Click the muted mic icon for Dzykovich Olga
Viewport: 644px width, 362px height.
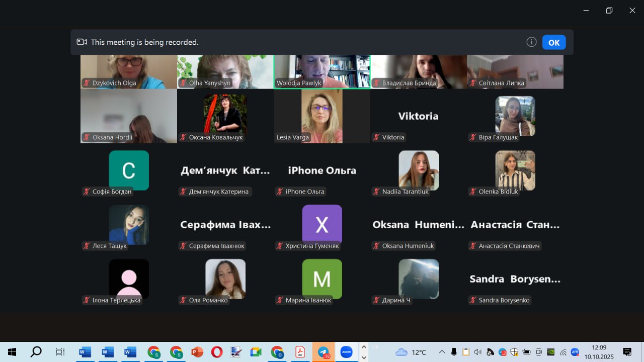pos(87,83)
